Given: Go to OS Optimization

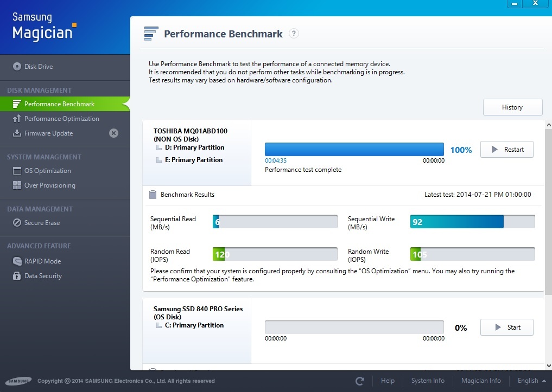Looking at the screenshot, I should [48, 171].
